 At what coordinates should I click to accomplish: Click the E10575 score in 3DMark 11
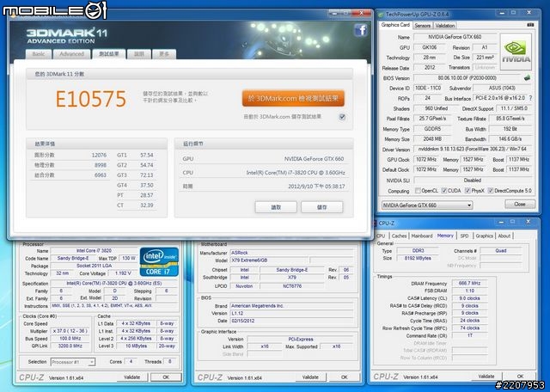tap(91, 99)
